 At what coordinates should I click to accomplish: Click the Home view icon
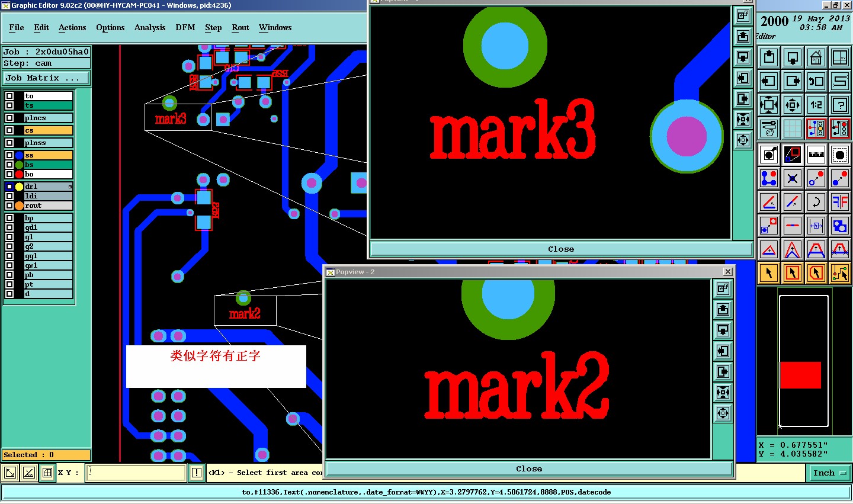[x=816, y=57]
